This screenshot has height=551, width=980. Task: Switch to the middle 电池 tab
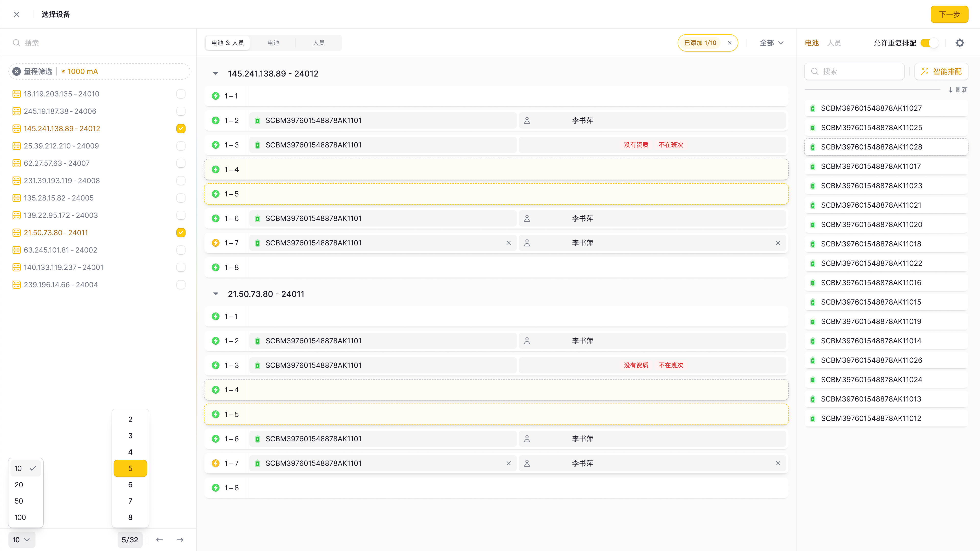pyautogui.click(x=273, y=43)
